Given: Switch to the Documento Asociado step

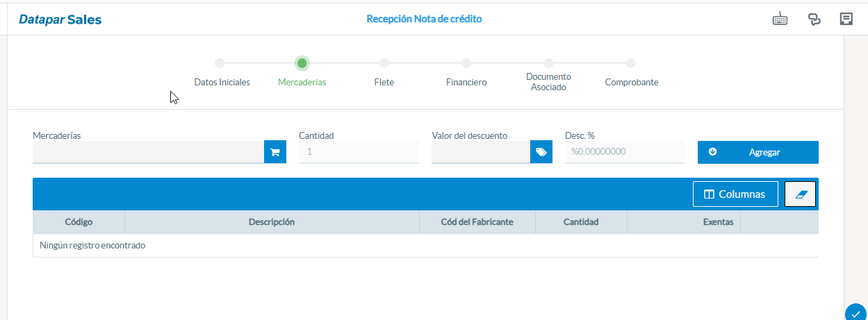Looking at the screenshot, I should point(548,82).
